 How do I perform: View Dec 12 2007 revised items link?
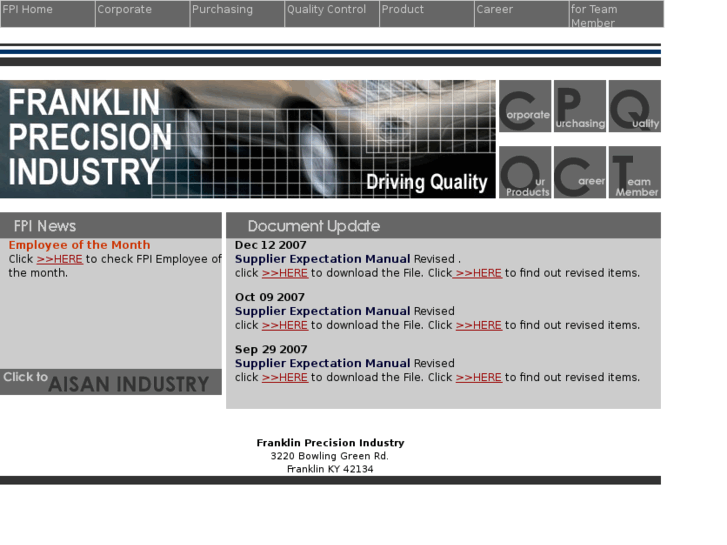coord(478,273)
